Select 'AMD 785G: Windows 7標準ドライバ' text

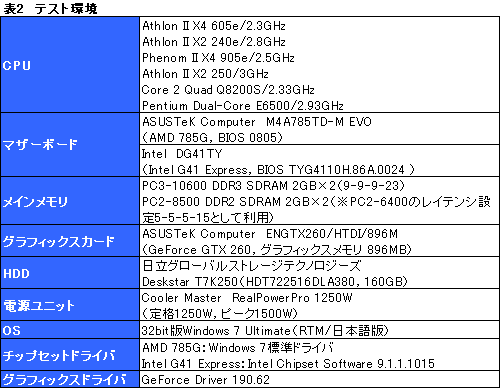click(238, 348)
